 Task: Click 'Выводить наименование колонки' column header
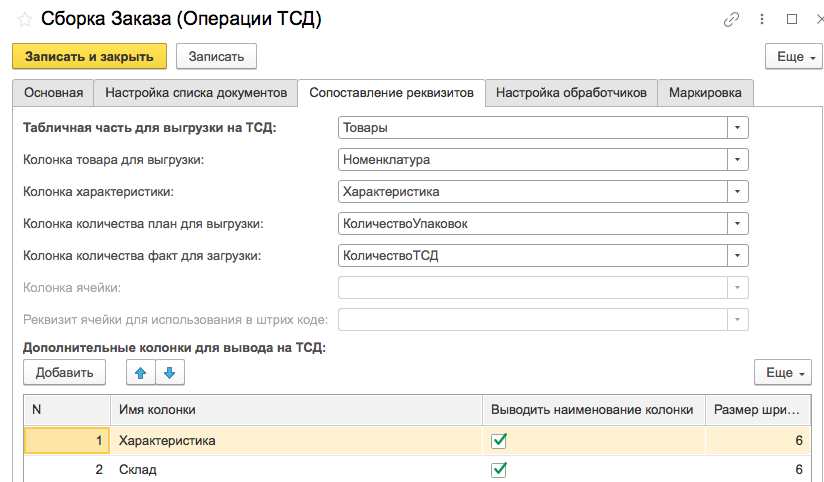(594, 410)
